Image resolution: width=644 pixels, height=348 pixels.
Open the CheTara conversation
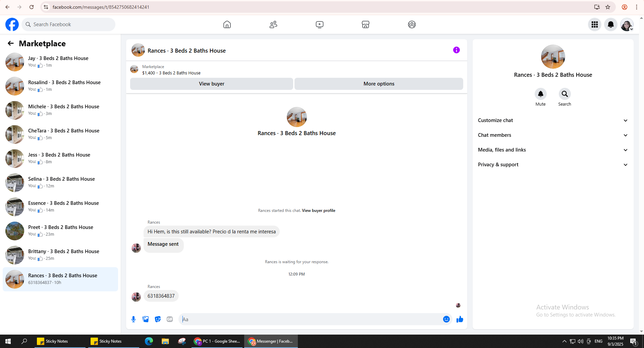coord(60,134)
